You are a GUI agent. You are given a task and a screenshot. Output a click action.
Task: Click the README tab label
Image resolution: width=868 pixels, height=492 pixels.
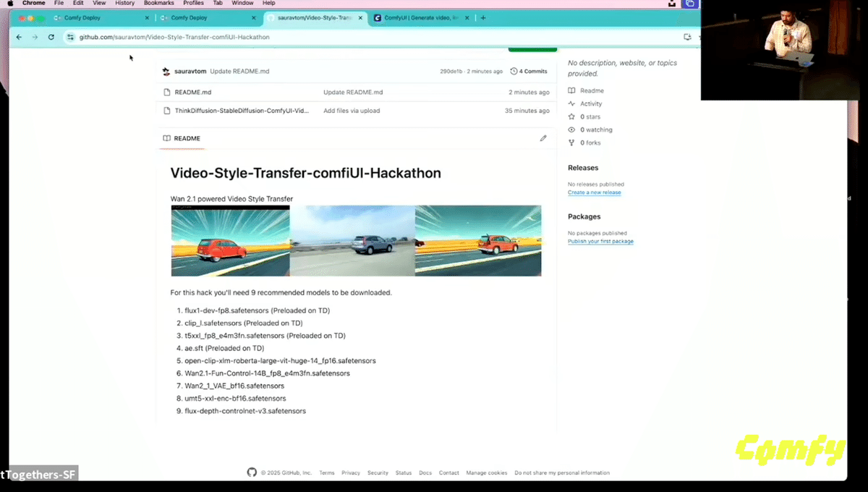[x=187, y=138]
